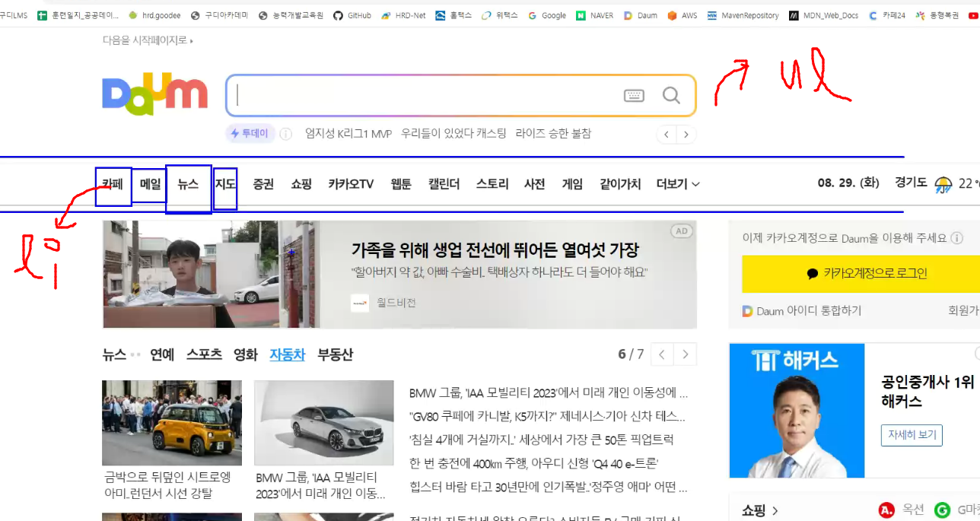Click 다음을 시작페이지로 link
The width and height of the screenshot is (980, 521).
(148, 40)
